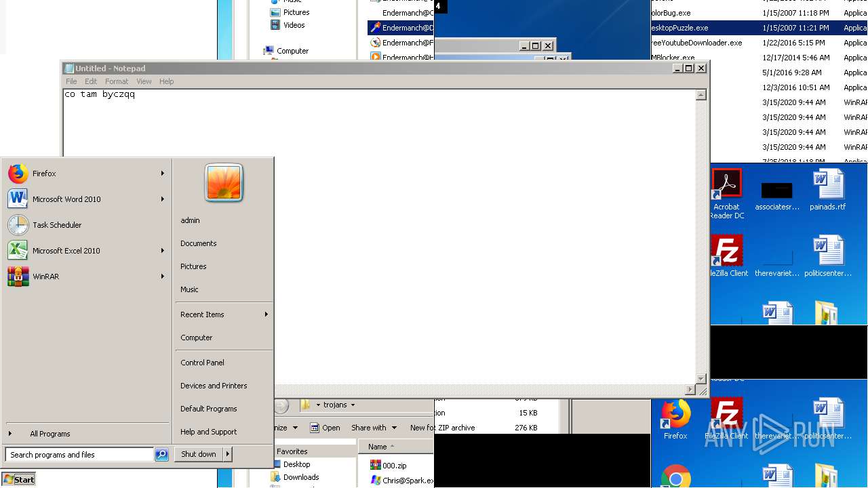Click Notepad horizontal scrollbar right arrow
The width and height of the screenshot is (868, 488).
(690, 390)
